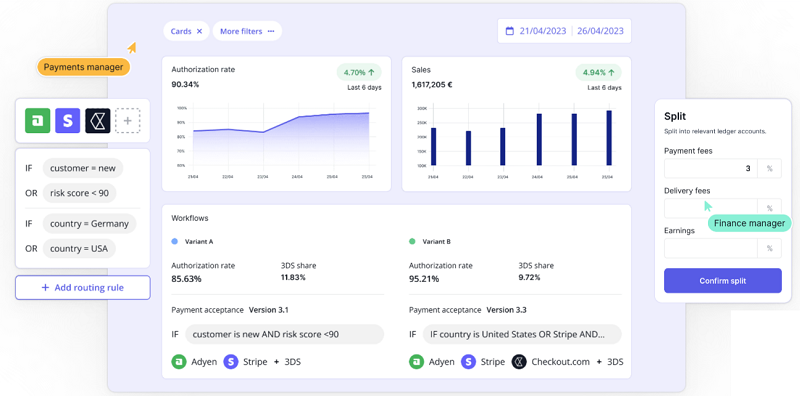Click the Adyen icon under Variant A
Image resolution: width=800 pixels, height=396 pixels.
179,362
